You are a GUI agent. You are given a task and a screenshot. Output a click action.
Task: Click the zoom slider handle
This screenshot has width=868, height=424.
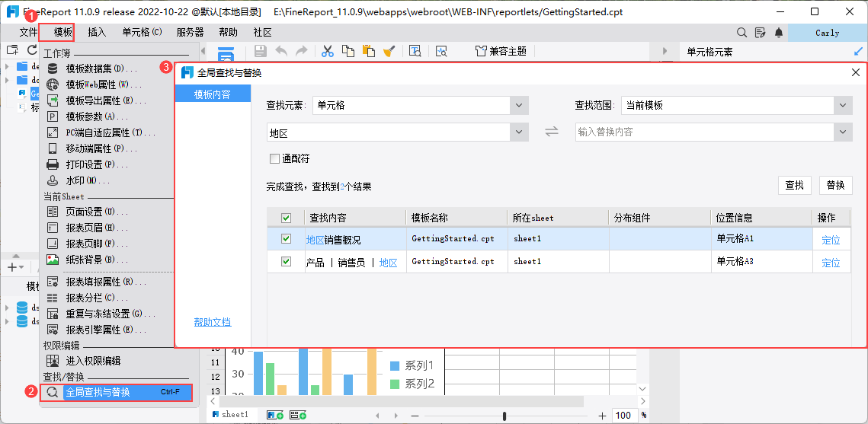tap(504, 415)
